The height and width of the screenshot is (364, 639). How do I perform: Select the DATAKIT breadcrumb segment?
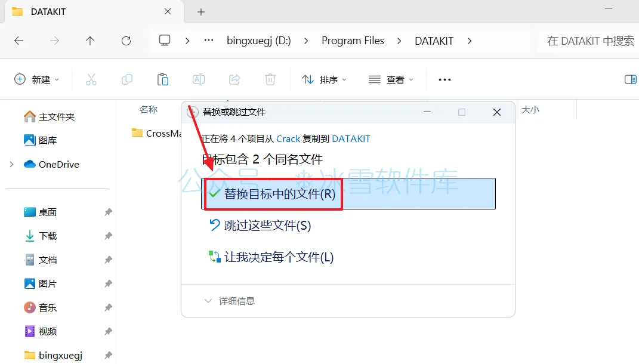(434, 41)
